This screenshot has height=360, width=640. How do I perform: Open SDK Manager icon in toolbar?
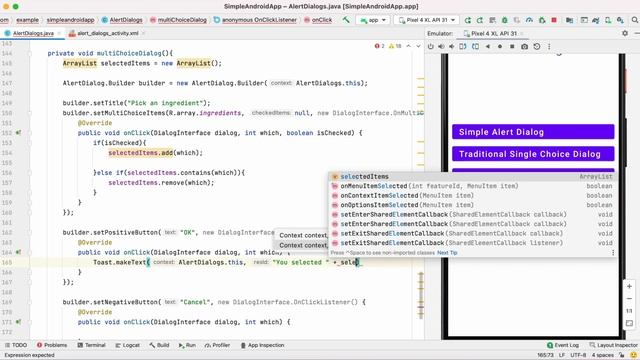620,20
